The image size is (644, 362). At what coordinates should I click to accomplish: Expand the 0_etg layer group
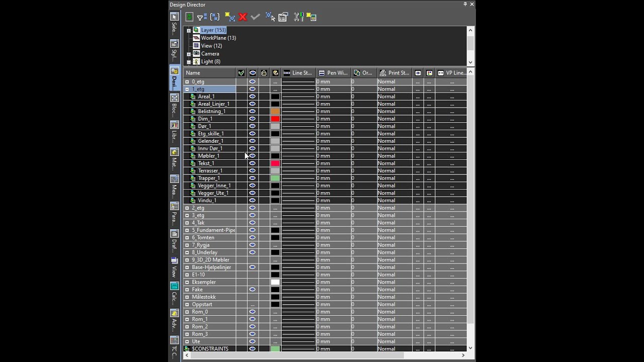click(x=187, y=81)
